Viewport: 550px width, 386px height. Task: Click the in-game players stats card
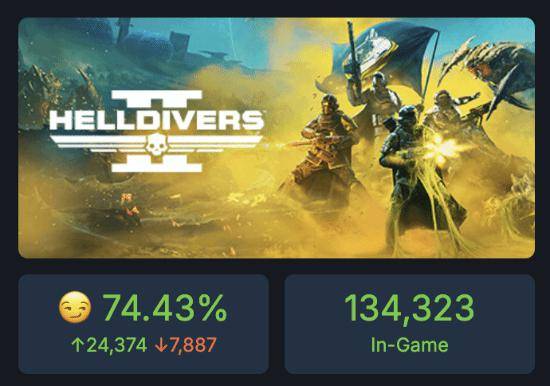click(410, 324)
